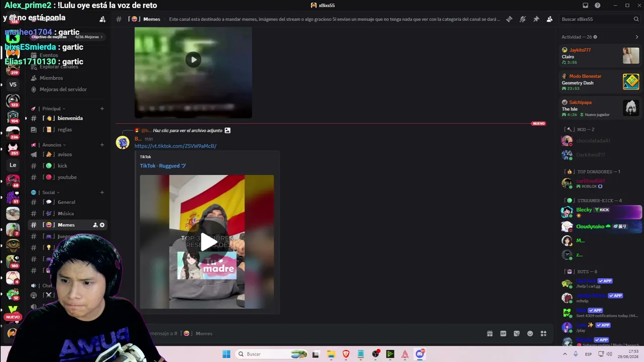The height and width of the screenshot is (362, 644).
Task: Add a channel to Social category
Action: click(102, 192)
